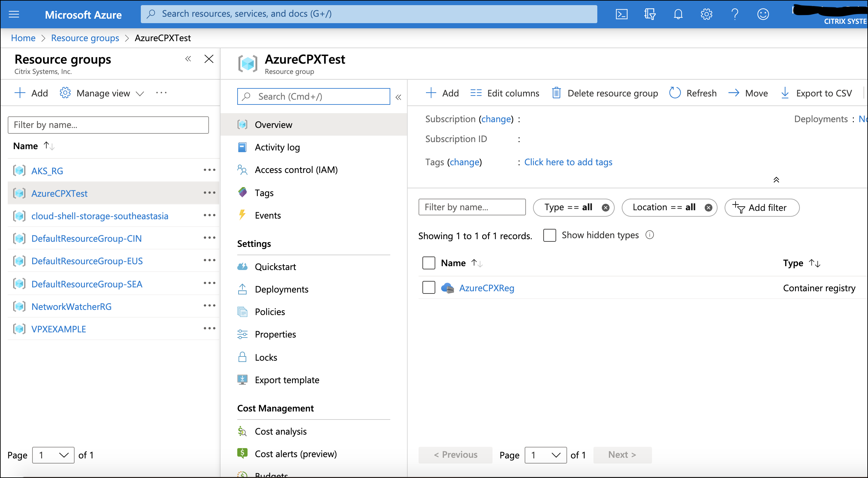Screen dimensions: 868x478
Task: Open the VPXEXAMPLE ellipsis menu
Action: (x=209, y=329)
